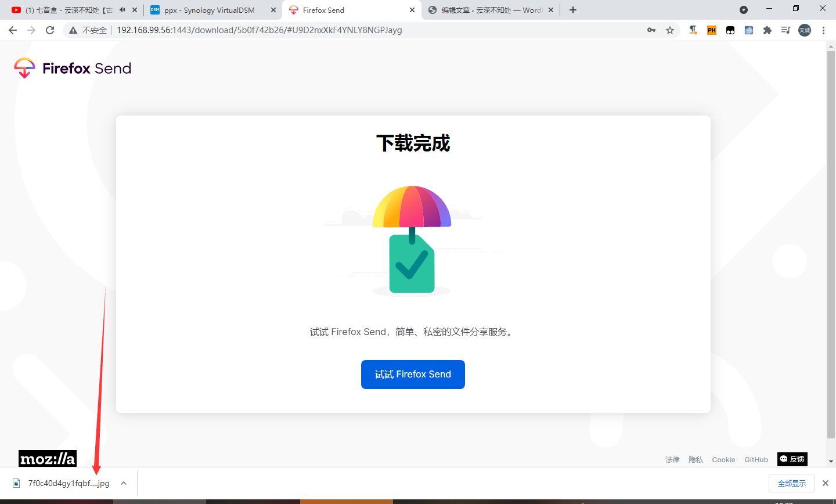Open the browser controls dropdown arrow near tabs

click(x=744, y=10)
